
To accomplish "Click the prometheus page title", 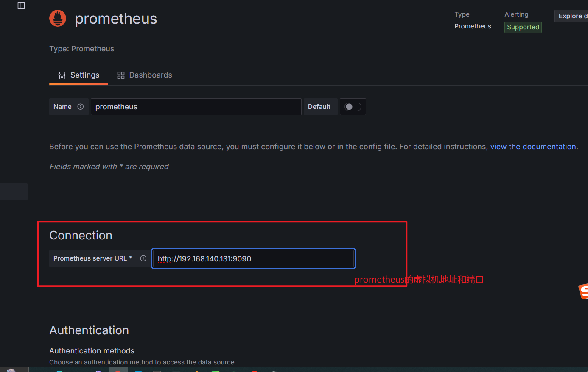I will pos(116,19).
